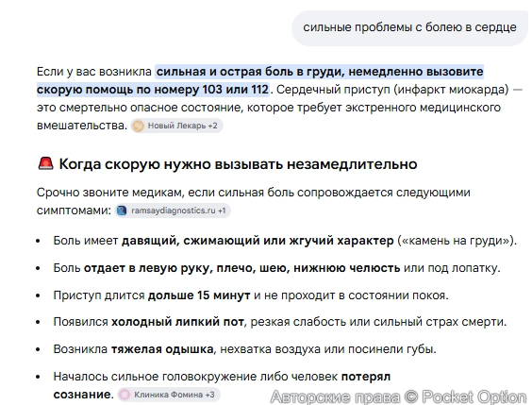
Task: Click the bullet text "тяжелая одышка"
Action: click(162, 349)
